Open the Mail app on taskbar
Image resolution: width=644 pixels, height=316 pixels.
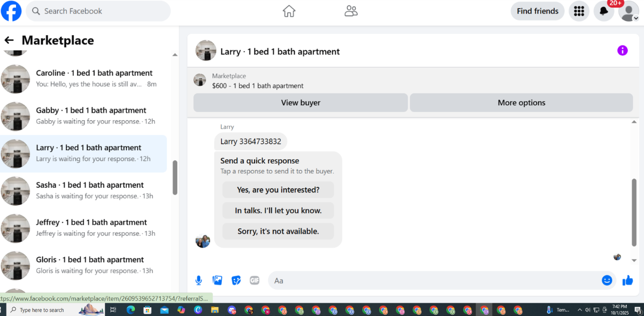[x=164, y=310]
